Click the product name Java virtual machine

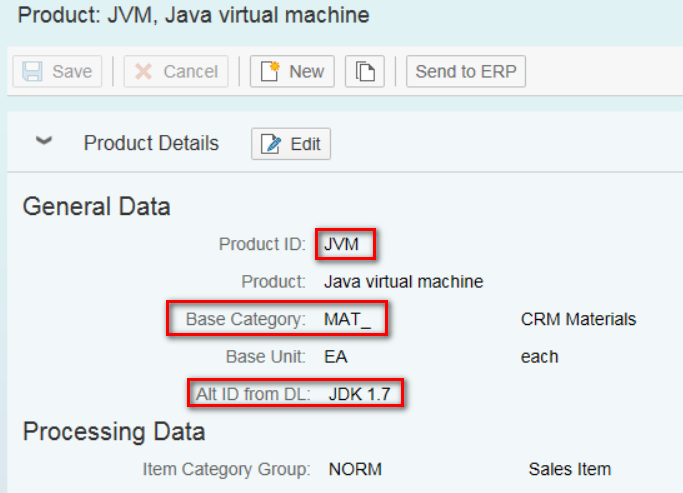click(x=404, y=282)
